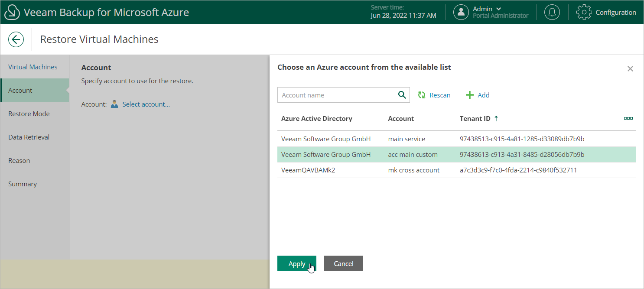Click the Apply button
This screenshot has height=289, width=644.
pos(297,263)
